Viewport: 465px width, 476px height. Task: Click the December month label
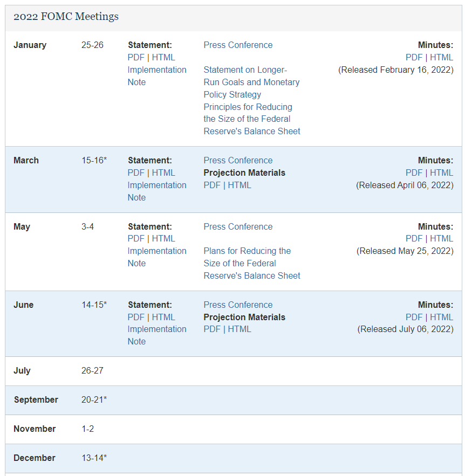[x=35, y=458]
